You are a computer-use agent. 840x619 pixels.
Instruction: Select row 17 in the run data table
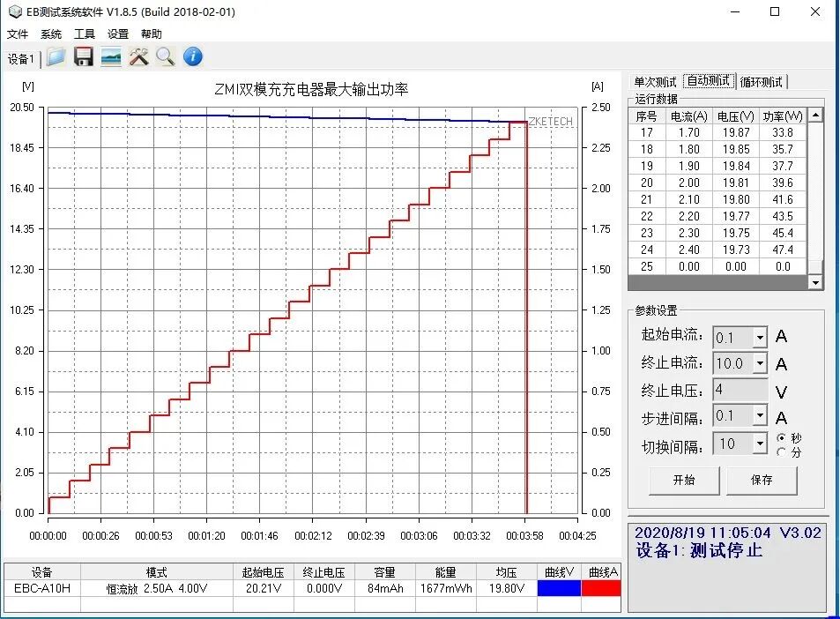pos(717,132)
